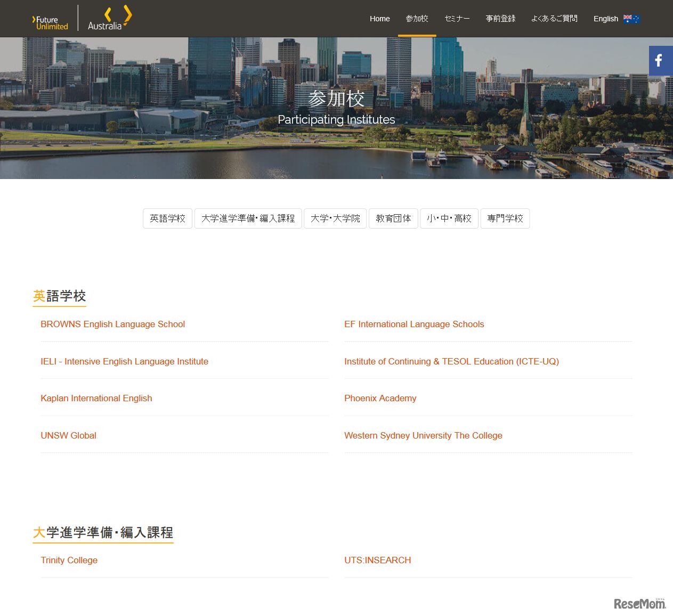Screen dimensions: 673x616
Task: Click the Australia logo
Action: [110, 18]
